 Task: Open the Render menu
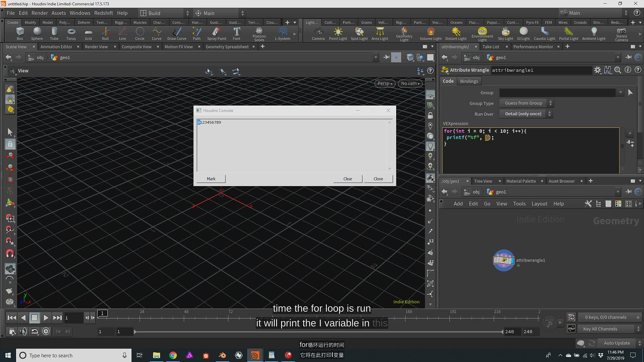(40, 13)
